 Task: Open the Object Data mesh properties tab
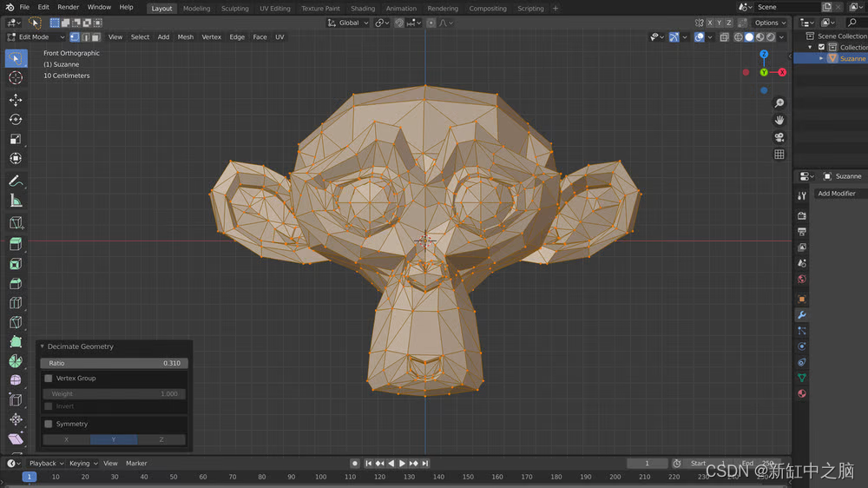(x=801, y=378)
